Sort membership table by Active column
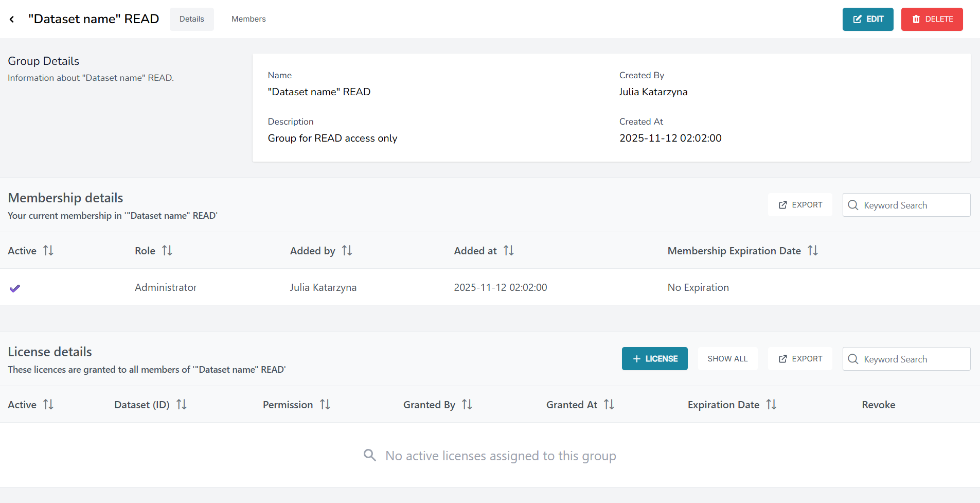The image size is (980, 503). (48, 251)
